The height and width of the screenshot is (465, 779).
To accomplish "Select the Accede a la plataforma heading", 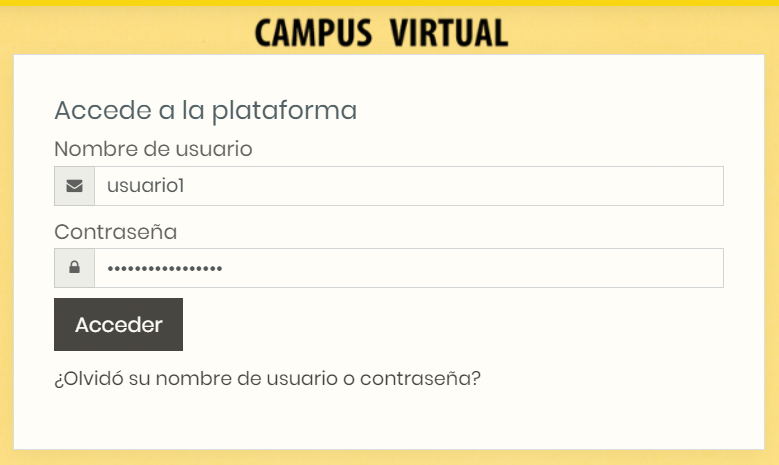I will tap(205, 110).
